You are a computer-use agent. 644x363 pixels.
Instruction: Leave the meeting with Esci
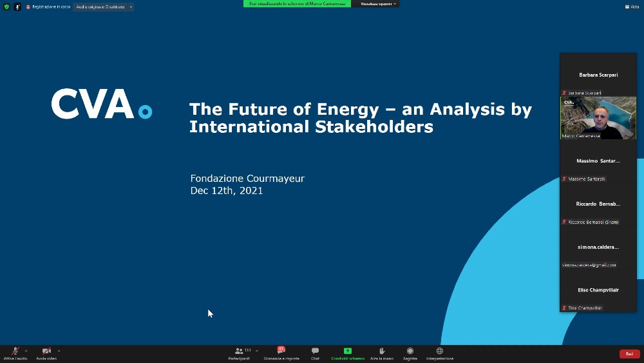point(629,353)
